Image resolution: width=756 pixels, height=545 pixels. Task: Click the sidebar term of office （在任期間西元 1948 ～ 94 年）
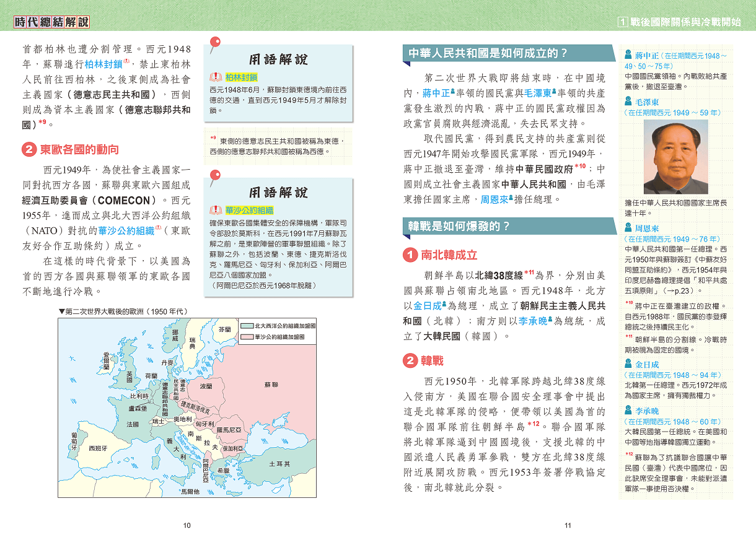click(x=673, y=375)
